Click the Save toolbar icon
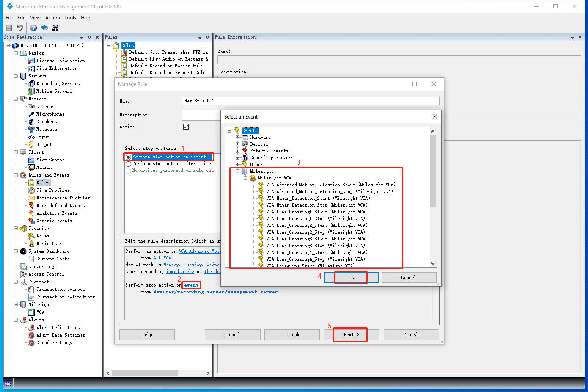Image resolution: width=588 pixels, height=392 pixels. point(9,28)
